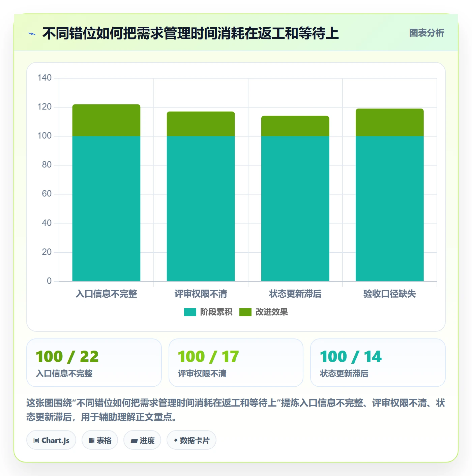Click the y-axis value 120

(x=45, y=107)
